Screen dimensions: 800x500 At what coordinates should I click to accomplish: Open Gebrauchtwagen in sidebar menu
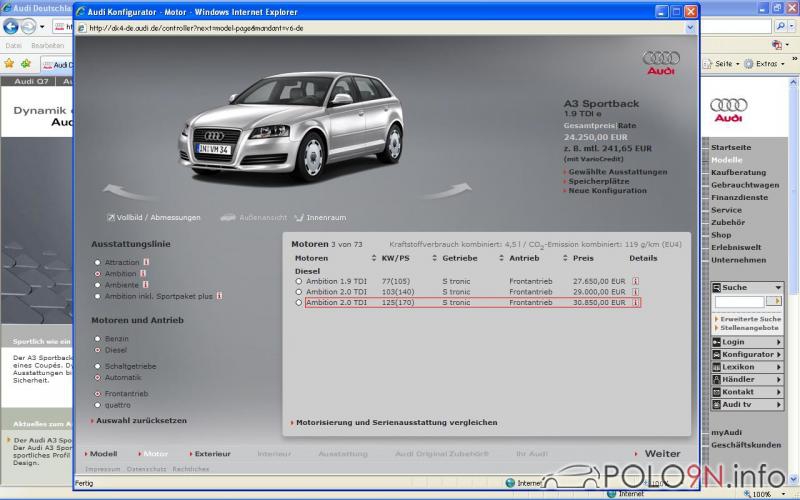tap(745, 185)
